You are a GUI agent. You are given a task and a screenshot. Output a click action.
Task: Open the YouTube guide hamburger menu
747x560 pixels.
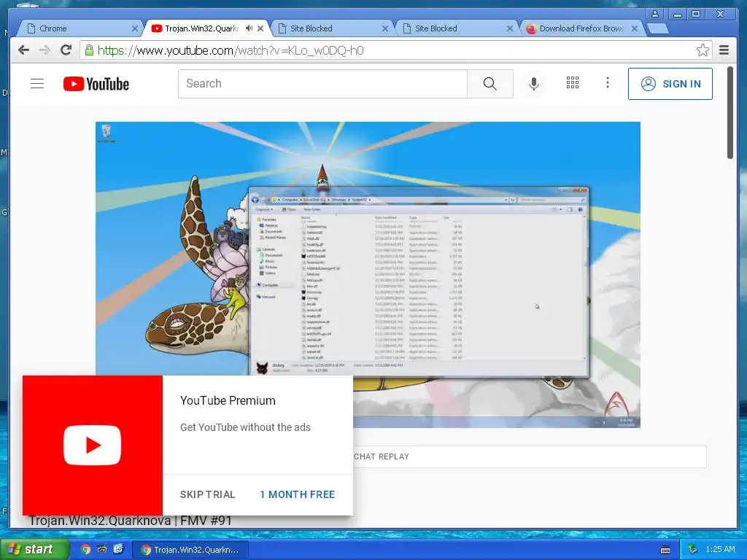point(37,84)
